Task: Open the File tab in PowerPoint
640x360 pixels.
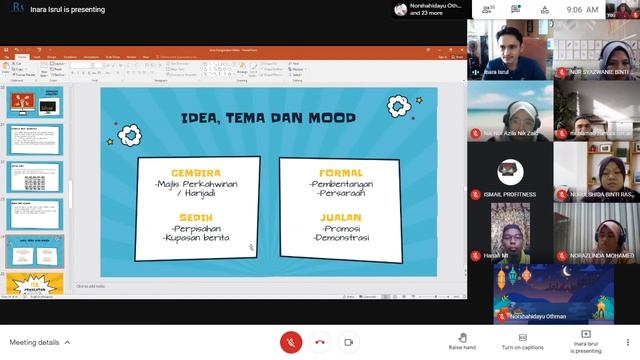Action: coord(7,57)
